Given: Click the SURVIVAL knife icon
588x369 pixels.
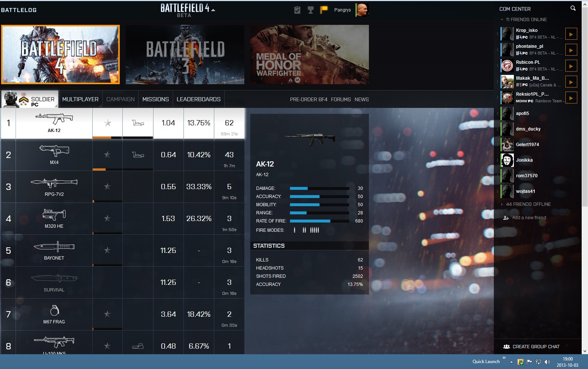Looking at the screenshot, I should tap(54, 278).
